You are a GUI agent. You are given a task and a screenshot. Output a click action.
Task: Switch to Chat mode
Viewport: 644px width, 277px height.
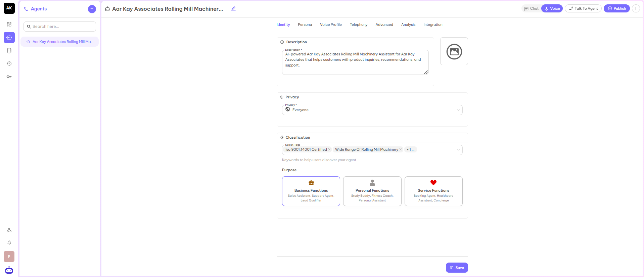click(x=531, y=9)
